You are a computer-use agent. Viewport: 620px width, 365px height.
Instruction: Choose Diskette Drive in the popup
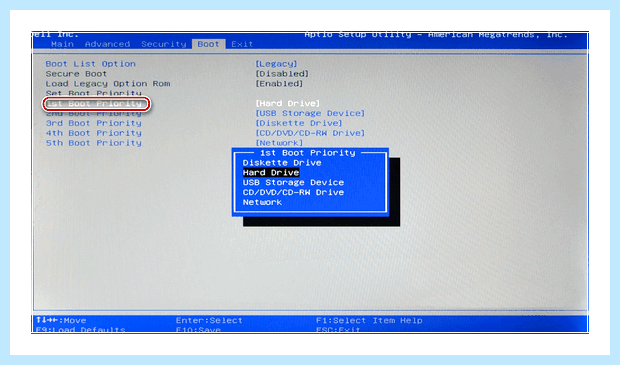pos(282,163)
